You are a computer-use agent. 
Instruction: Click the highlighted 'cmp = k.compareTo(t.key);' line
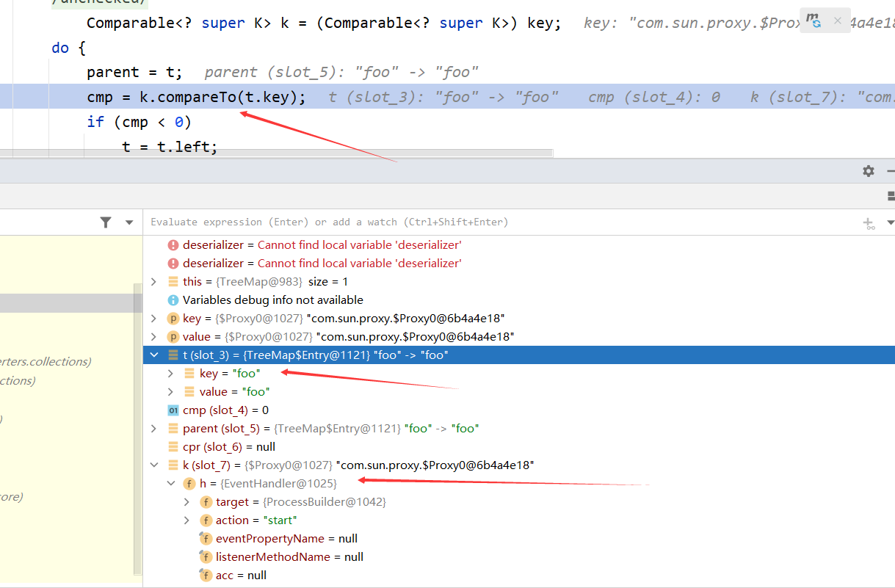(x=196, y=97)
